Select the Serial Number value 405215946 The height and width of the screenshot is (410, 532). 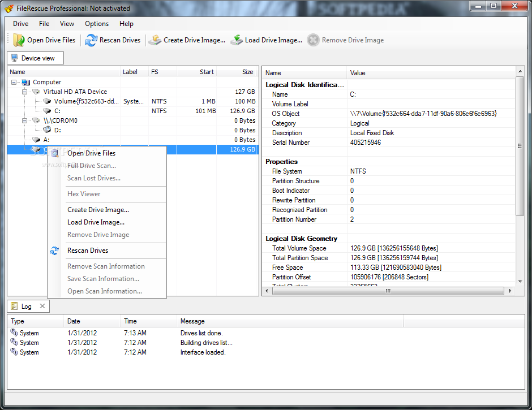coord(366,143)
